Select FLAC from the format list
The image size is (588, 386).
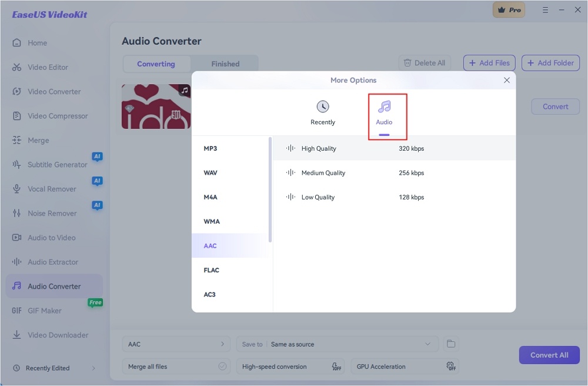[x=212, y=270]
